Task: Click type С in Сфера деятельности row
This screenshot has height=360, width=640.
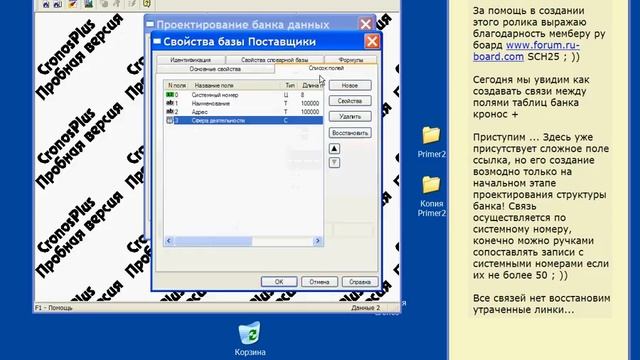Action: click(286, 120)
